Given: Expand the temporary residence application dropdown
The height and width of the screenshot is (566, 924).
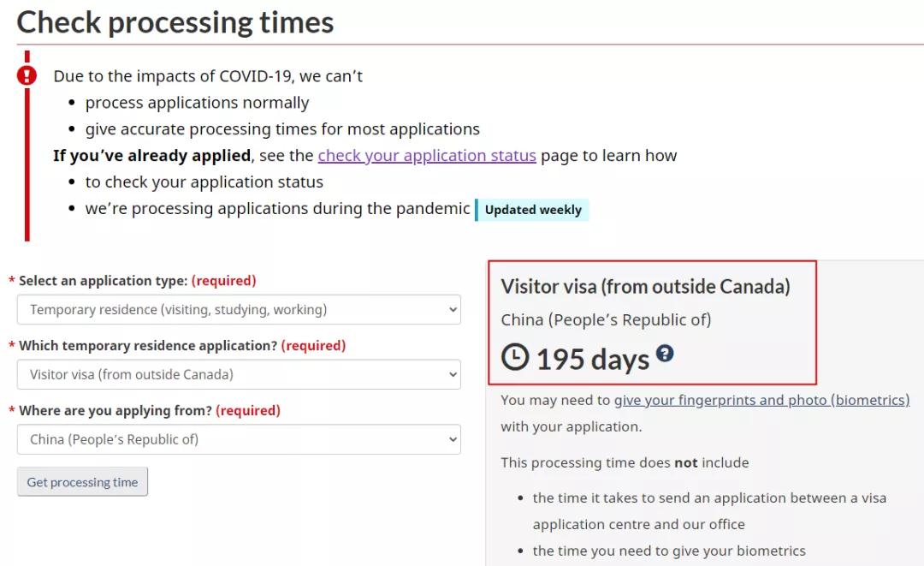Looking at the screenshot, I should (x=239, y=374).
